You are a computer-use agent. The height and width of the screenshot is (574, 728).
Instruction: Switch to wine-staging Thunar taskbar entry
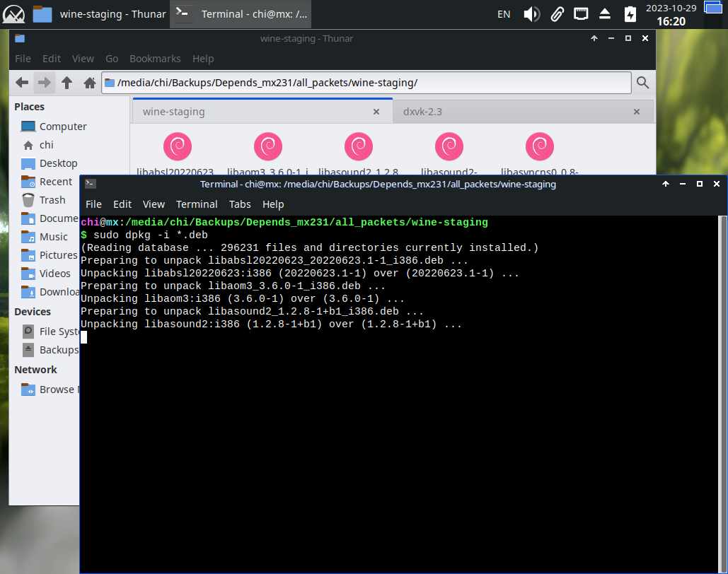[x=99, y=14]
